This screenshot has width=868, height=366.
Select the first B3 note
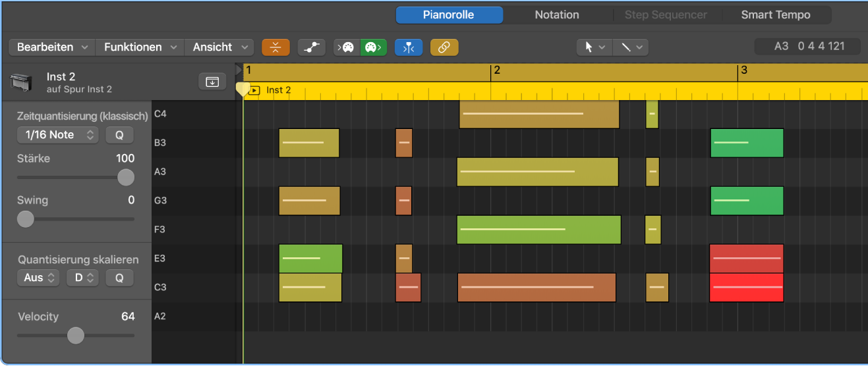point(309,143)
